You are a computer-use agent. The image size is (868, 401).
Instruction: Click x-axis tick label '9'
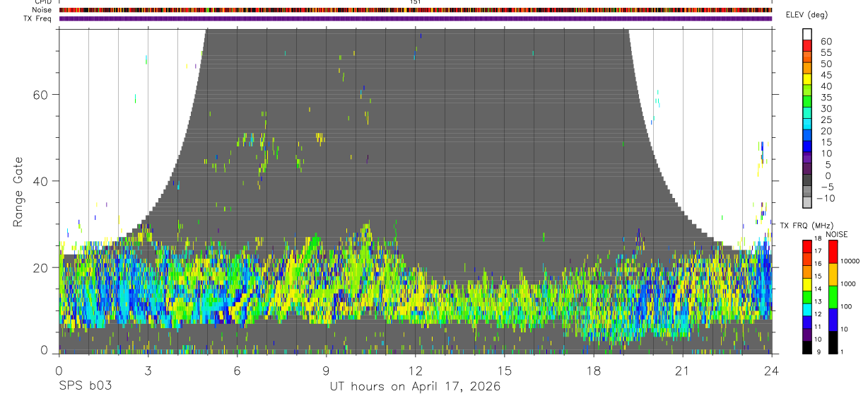click(x=326, y=370)
